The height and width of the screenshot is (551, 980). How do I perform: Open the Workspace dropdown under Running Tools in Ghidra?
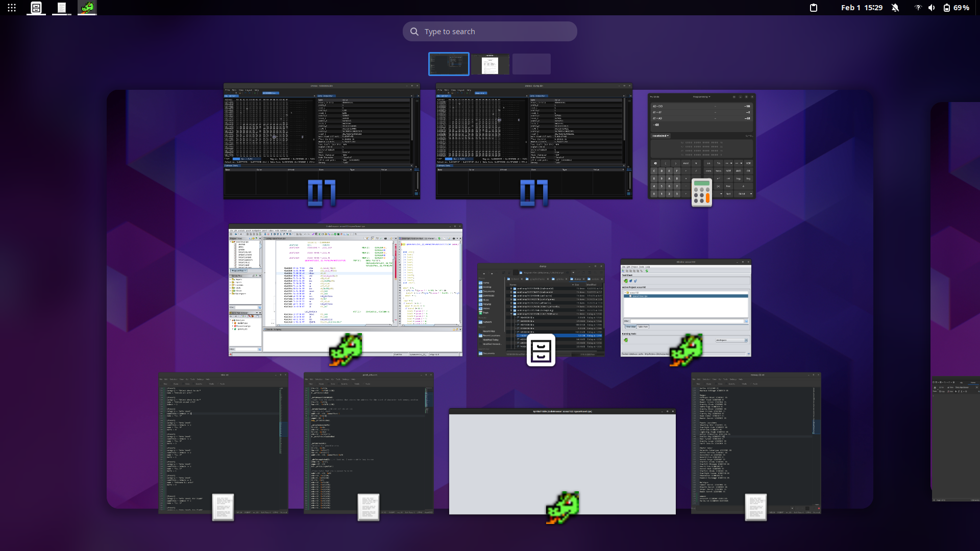(731, 340)
